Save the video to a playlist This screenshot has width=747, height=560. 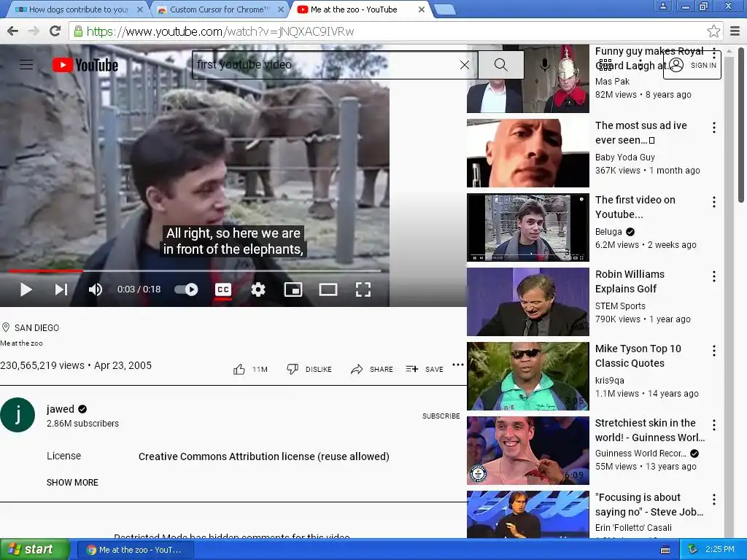click(x=425, y=369)
